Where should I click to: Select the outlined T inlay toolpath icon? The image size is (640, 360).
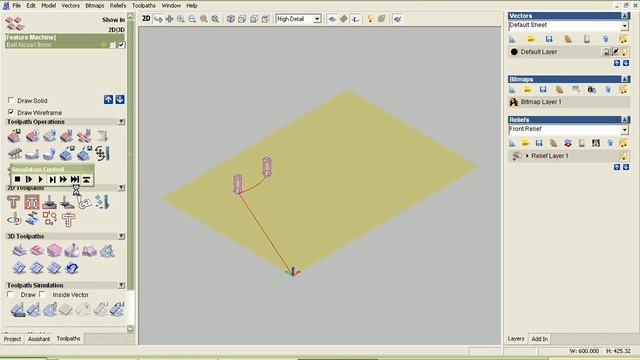pos(68,220)
